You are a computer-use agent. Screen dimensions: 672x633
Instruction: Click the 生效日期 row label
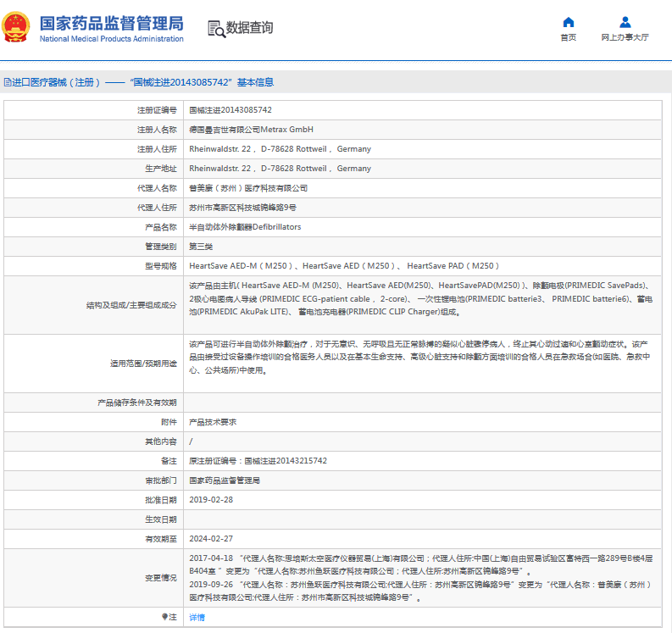[161, 519]
